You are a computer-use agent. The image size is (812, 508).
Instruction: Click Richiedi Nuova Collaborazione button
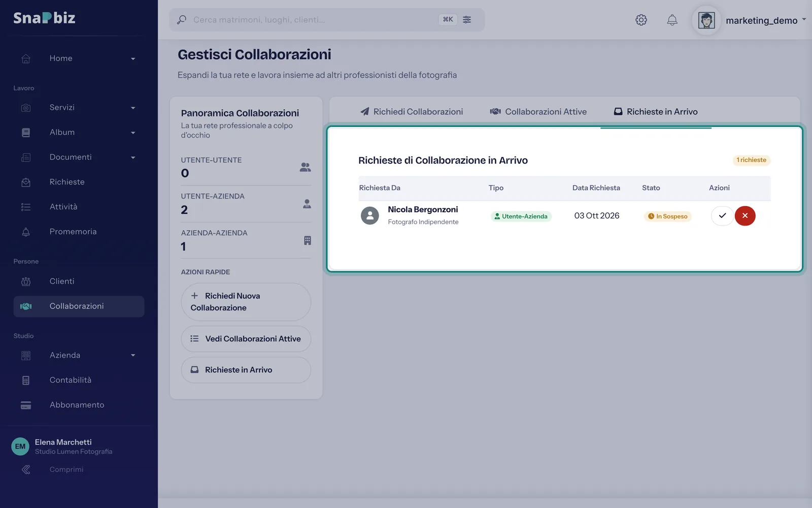(x=246, y=302)
